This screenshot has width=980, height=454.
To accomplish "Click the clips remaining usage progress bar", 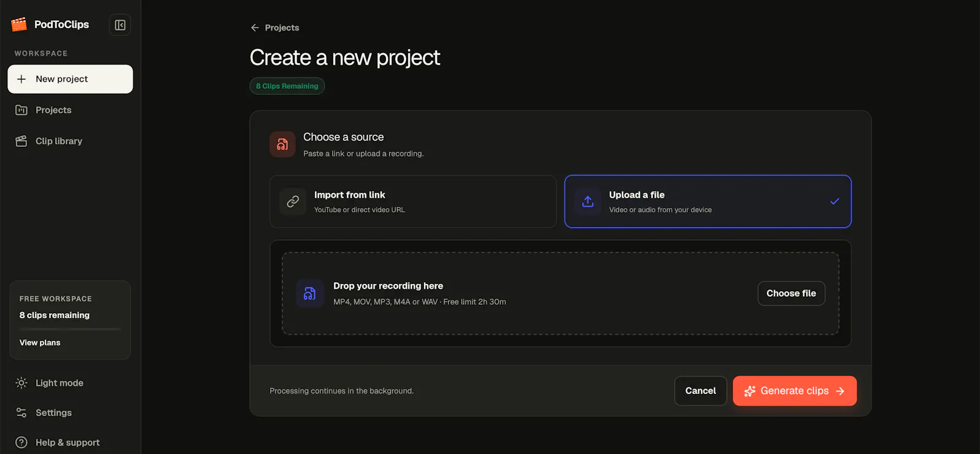I will [70, 329].
